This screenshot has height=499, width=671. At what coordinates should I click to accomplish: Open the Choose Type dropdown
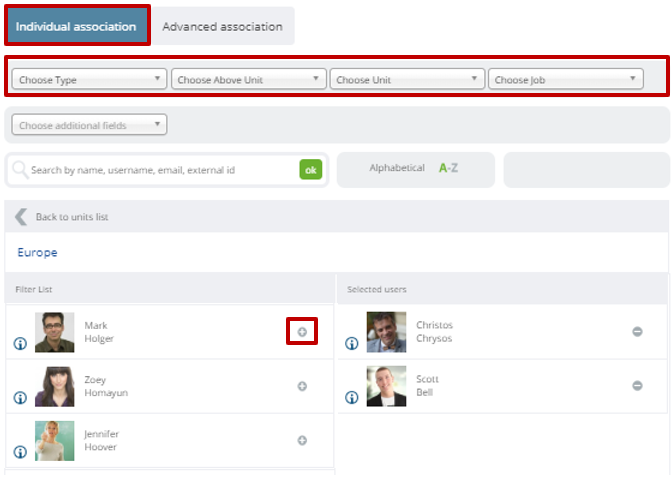(89, 79)
